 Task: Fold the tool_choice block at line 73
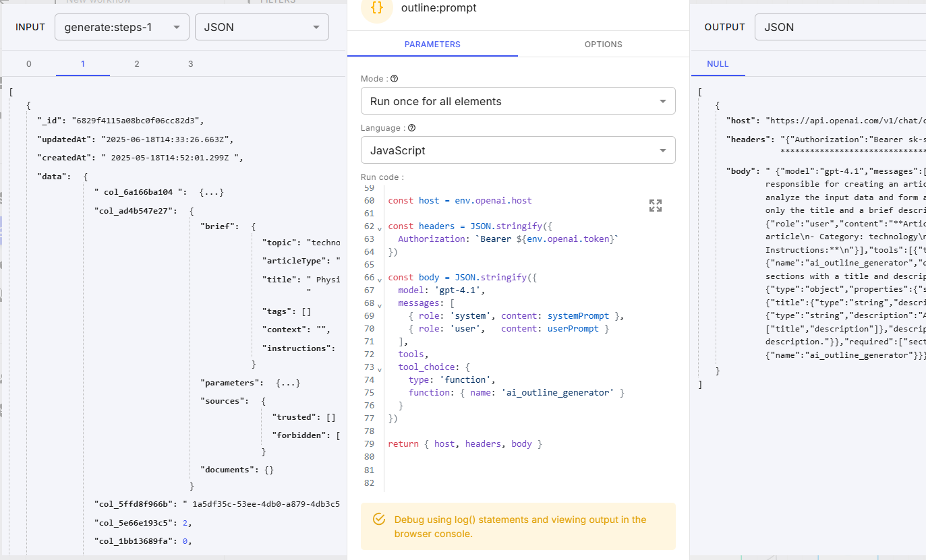pyautogui.click(x=380, y=369)
